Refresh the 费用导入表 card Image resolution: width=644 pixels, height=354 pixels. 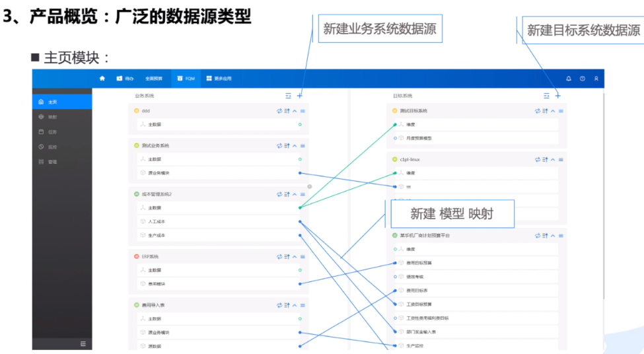pyautogui.click(x=279, y=305)
